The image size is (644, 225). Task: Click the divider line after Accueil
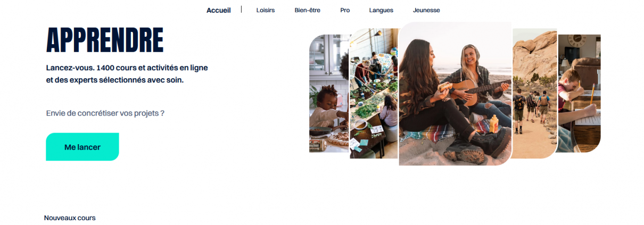(x=241, y=9)
